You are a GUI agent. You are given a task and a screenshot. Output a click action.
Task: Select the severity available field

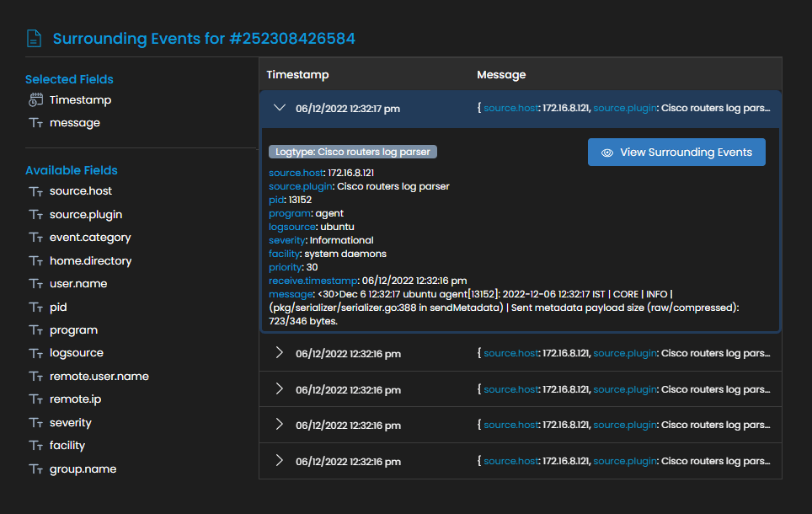(71, 423)
